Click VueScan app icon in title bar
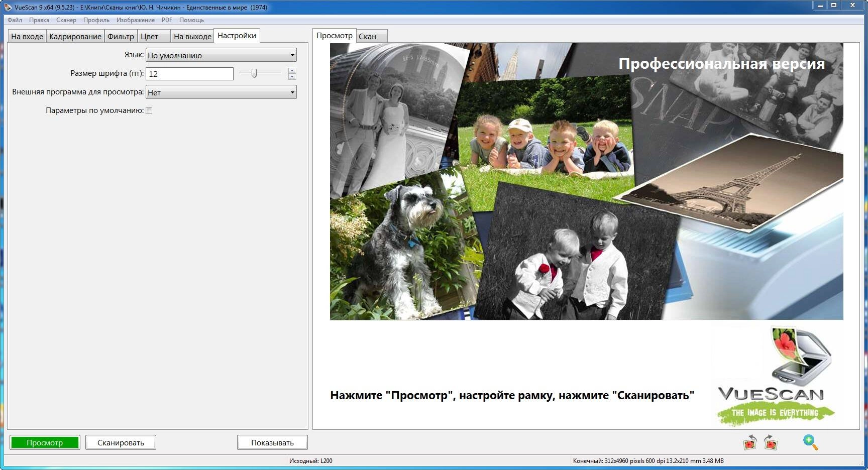Viewport: 868px width, 470px height. (x=8, y=7)
